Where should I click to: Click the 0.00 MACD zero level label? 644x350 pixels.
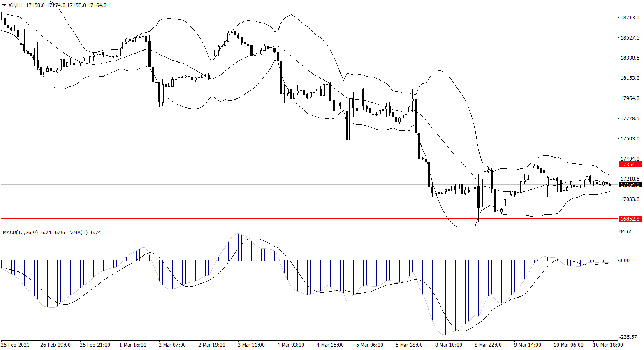624,261
